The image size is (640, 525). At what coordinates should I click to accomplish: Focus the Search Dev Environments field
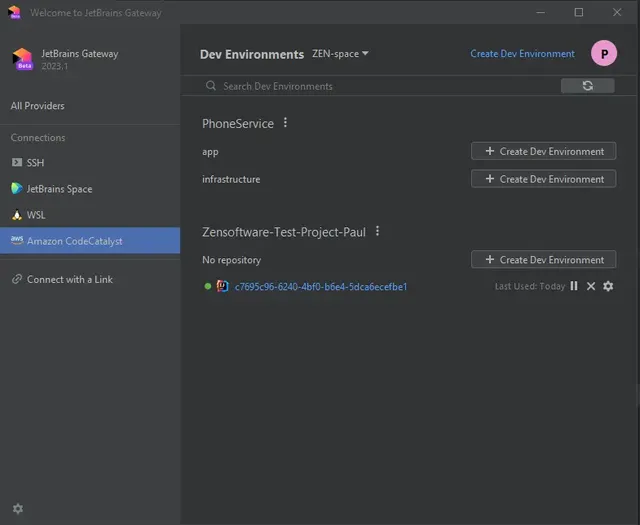point(382,86)
